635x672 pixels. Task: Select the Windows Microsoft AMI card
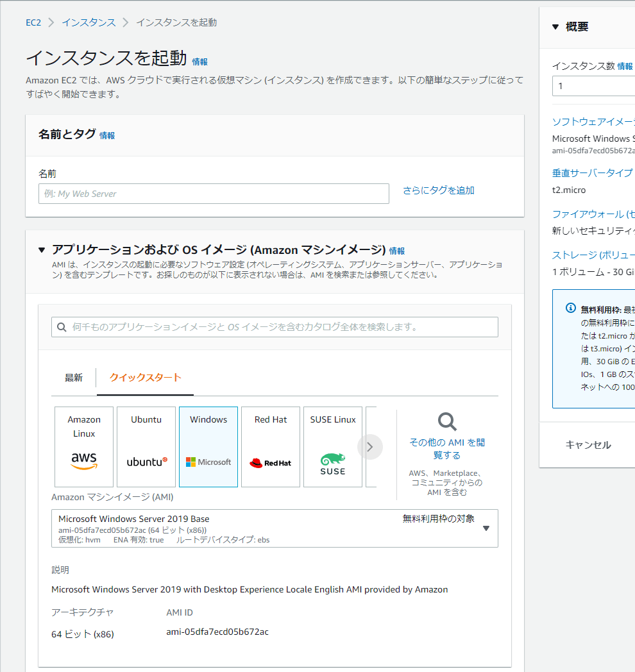point(208,446)
